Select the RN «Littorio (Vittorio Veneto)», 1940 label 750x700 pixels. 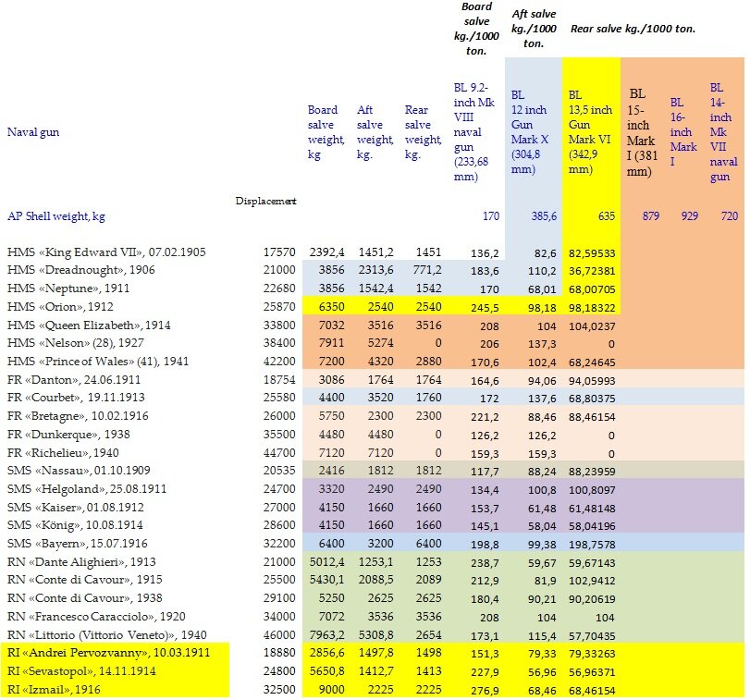[x=106, y=635]
